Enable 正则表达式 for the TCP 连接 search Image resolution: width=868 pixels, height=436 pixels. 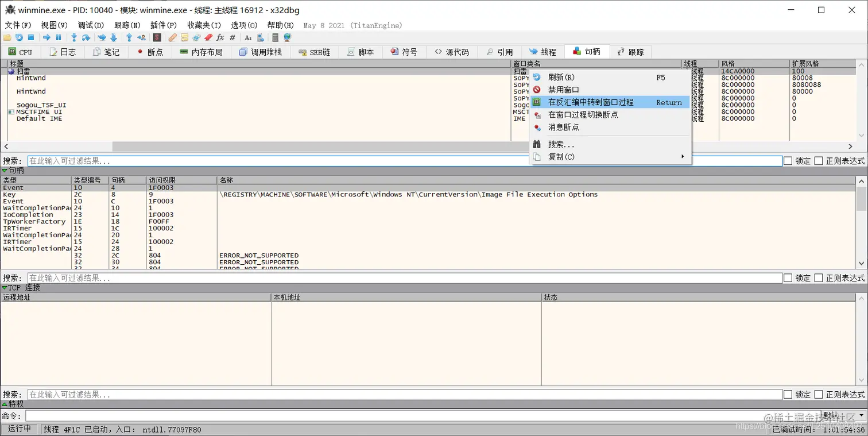819,395
